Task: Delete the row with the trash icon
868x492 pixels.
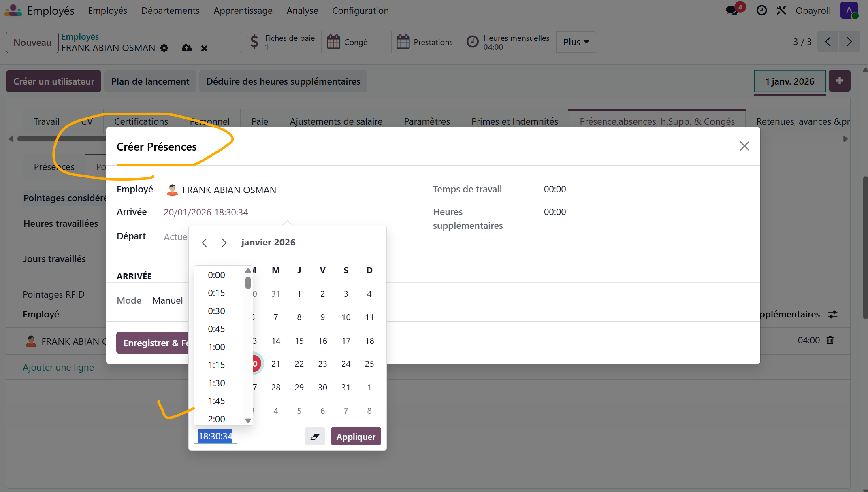Action: coord(830,341)
